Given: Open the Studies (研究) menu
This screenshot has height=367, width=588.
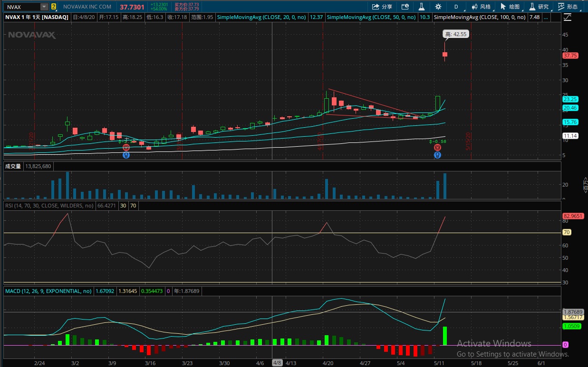Looking at the screenshot, I should click(x=539, y=7).
